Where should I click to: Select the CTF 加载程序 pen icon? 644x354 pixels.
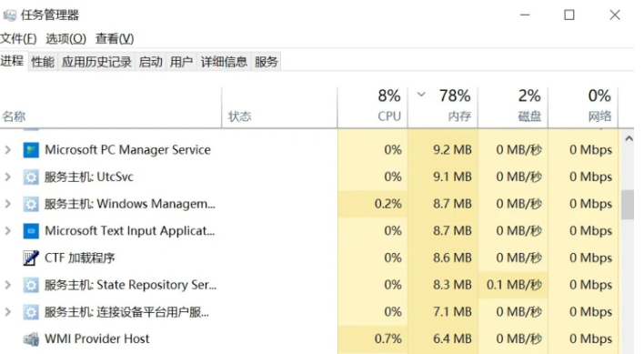coord(31,258)
